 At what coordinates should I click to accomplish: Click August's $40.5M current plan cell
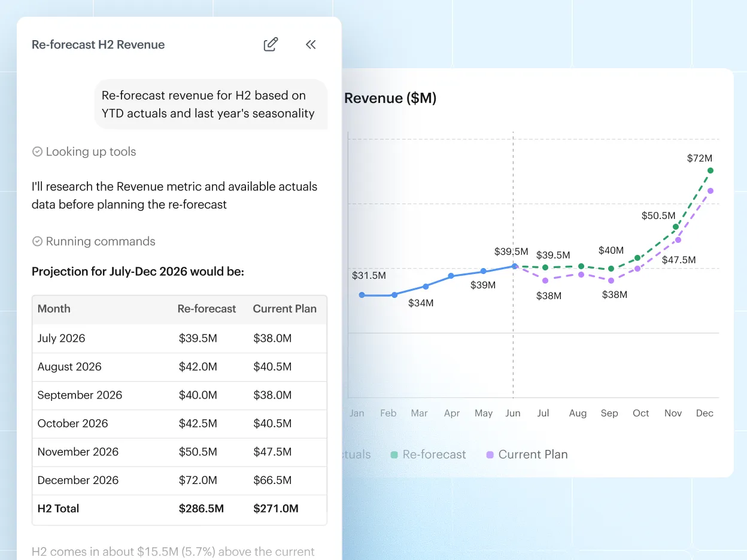(272, 367)
